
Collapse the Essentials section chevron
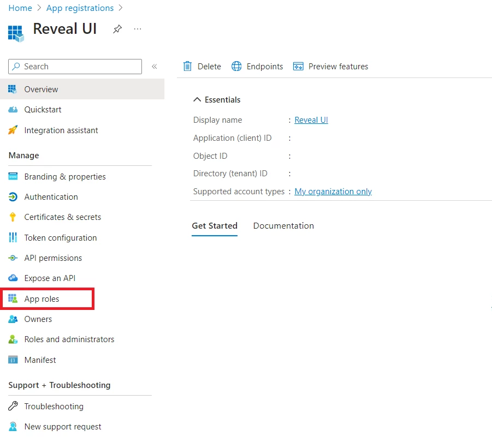[x=197, y=100]
